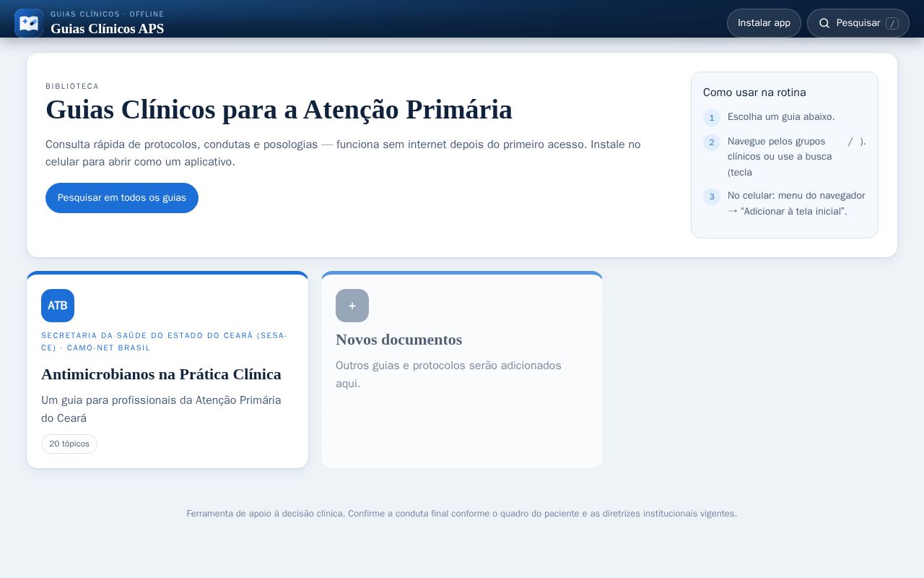Click the GUIAS CLÍNICOS · OFFLINE header label
The height and width of the screenshot is (578, 924).
[x=107, y=14]
